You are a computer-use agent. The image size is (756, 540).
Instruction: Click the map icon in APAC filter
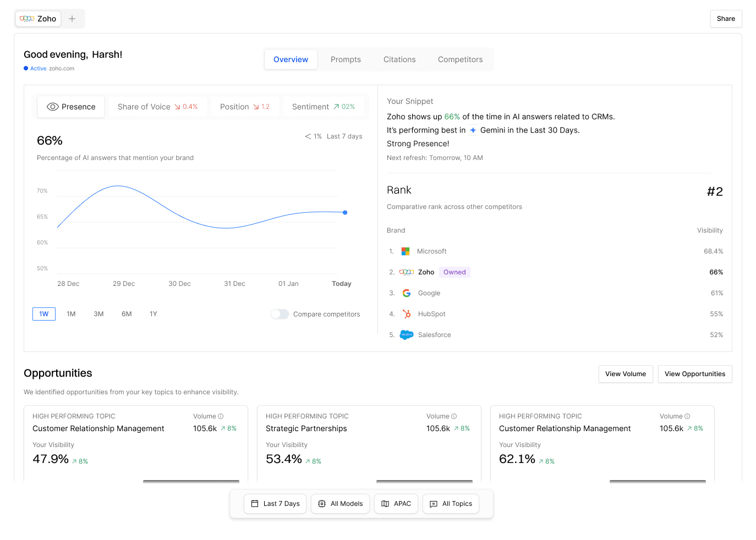pos(385,504)
